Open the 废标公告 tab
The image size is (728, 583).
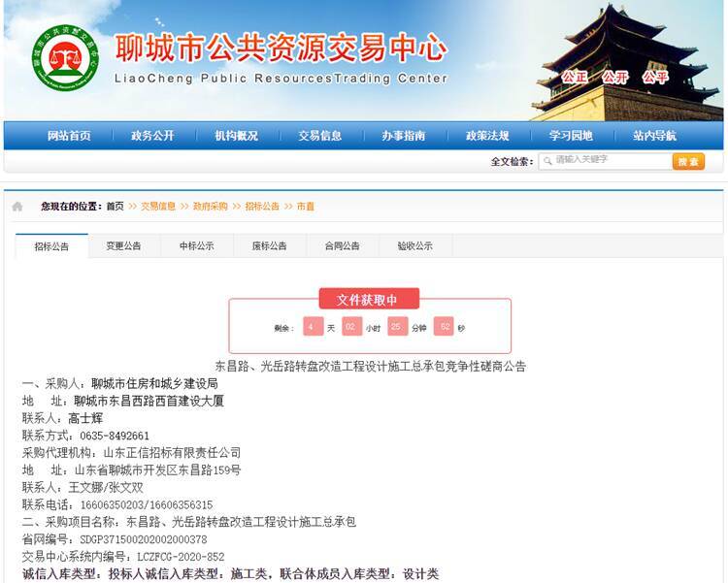[x=269, y=246]
